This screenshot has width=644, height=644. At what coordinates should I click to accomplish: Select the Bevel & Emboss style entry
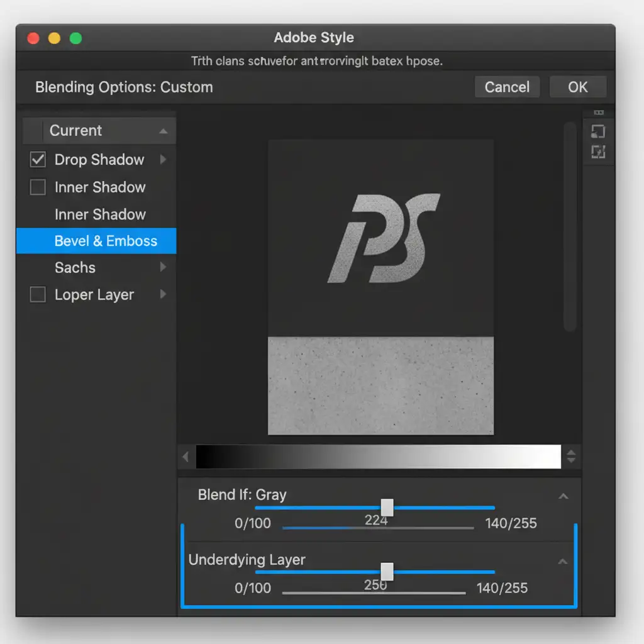tap(106, 241)
